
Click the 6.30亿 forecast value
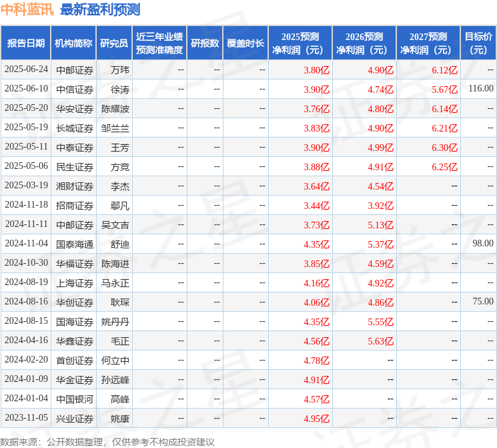tap(444, 147)
